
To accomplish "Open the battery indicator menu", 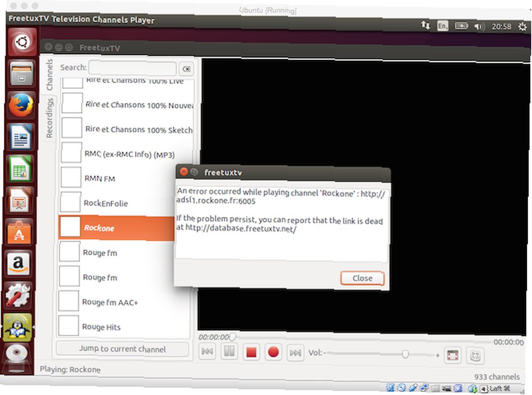I will tap(461, 26).
